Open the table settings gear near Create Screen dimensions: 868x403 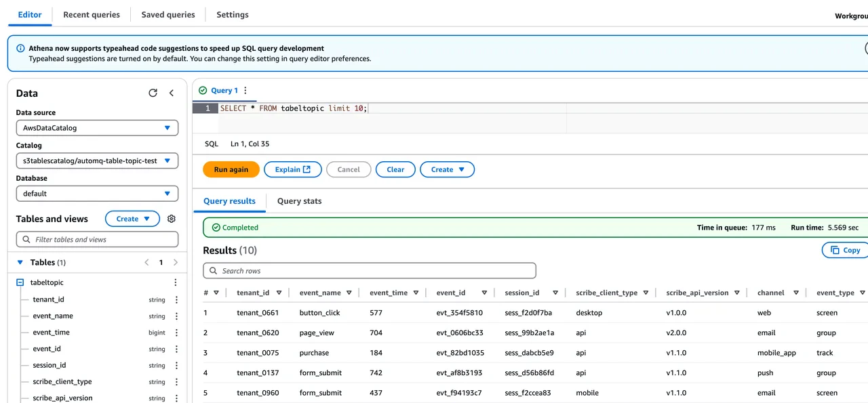171,218
